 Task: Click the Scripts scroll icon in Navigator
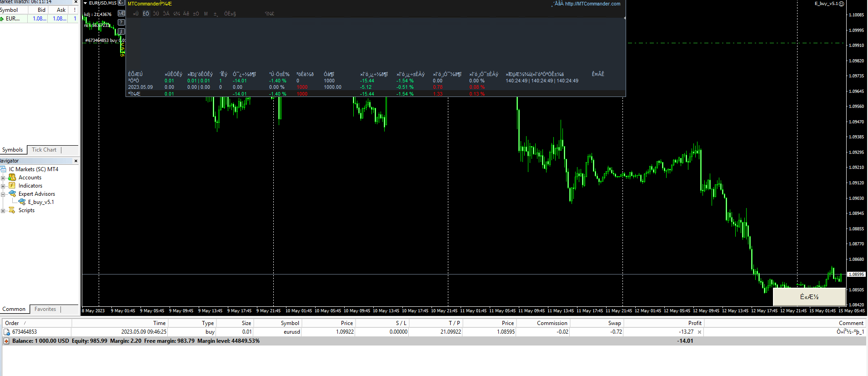pyautogui.click(x=12, y=210)
